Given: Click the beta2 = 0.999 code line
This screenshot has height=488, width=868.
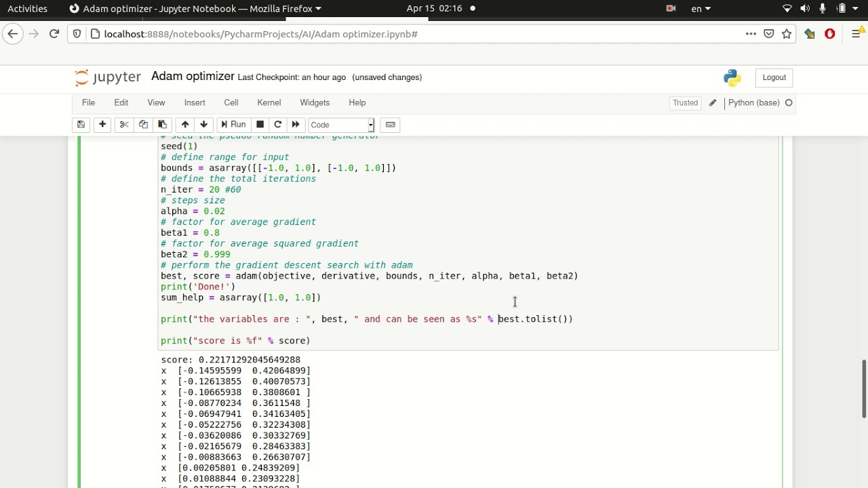Looking at the screenshot, I should 195,255.
